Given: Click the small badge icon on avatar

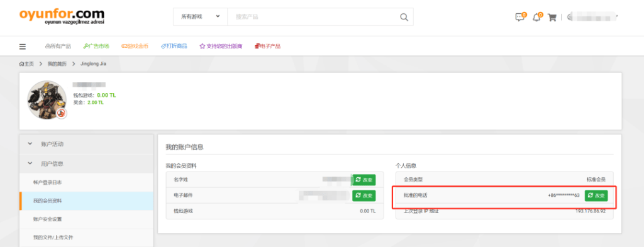Looking at the screenshot, I should [x=61, y=114].
